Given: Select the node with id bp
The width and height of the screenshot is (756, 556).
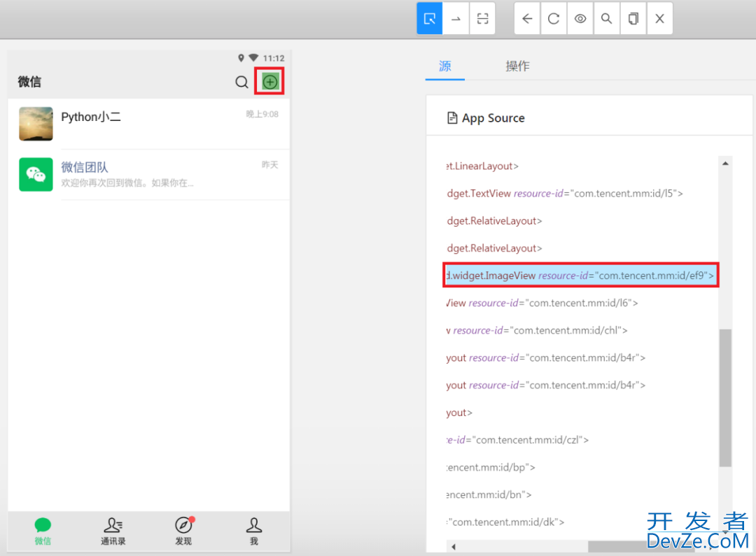Looking at the screenshot, I should [490, 467].
